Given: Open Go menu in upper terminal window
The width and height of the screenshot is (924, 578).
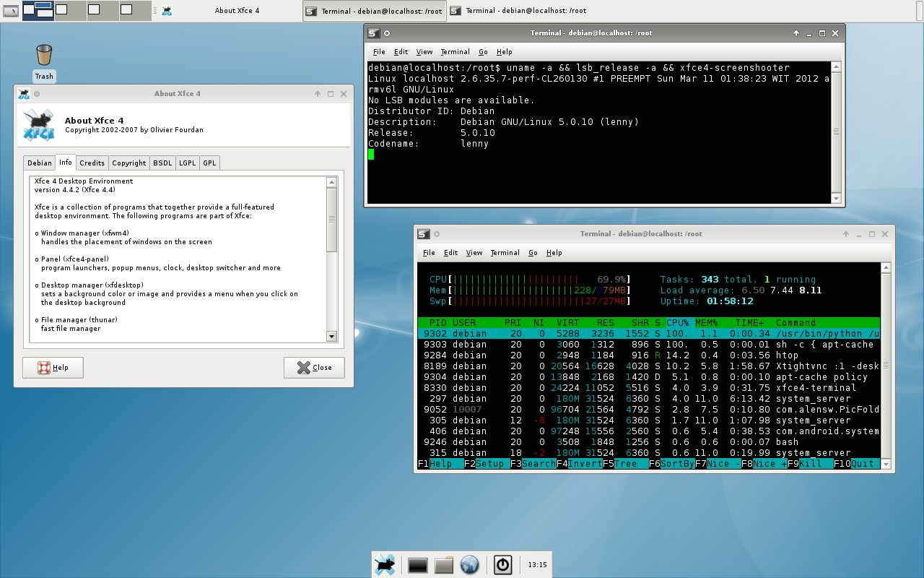Looking at the screenshot, I should point(483,52).
